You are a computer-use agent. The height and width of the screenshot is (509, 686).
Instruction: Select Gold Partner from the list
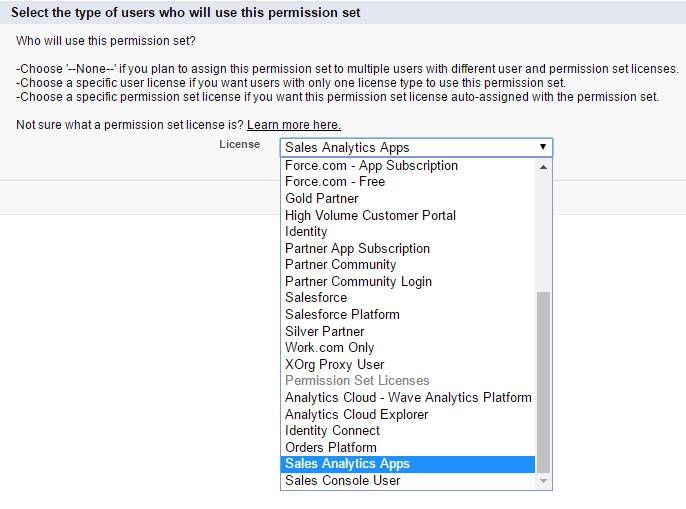point(322,199)
